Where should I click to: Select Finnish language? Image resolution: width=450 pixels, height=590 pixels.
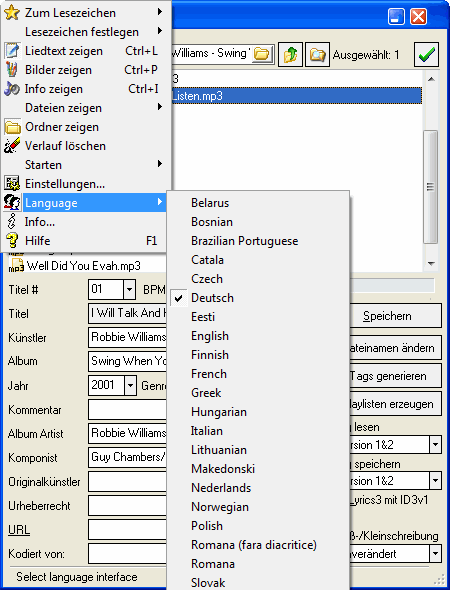pos(258,354)
